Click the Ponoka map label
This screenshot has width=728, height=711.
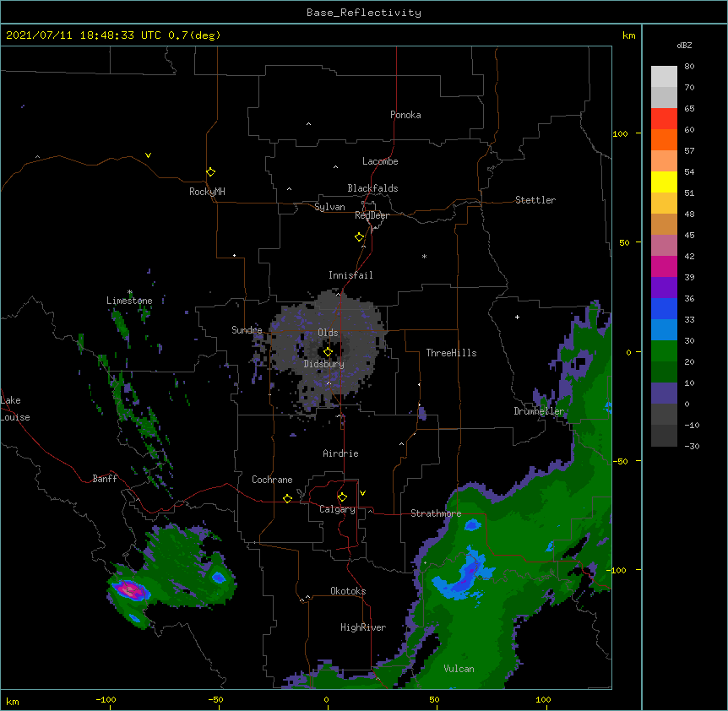(405, 115)
